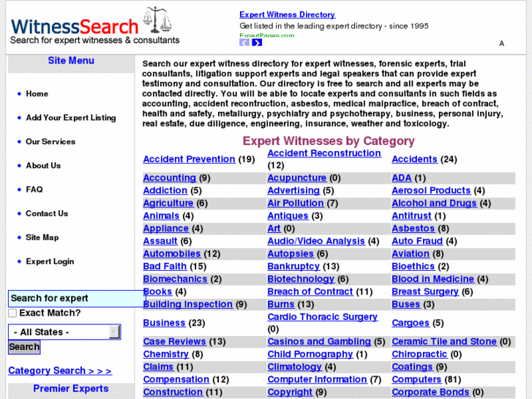Image resolution: width=532 pixels, height=399 pixels.
Task: Open Advertising category link
Action: pyautogui.click(x=293, y=190)
